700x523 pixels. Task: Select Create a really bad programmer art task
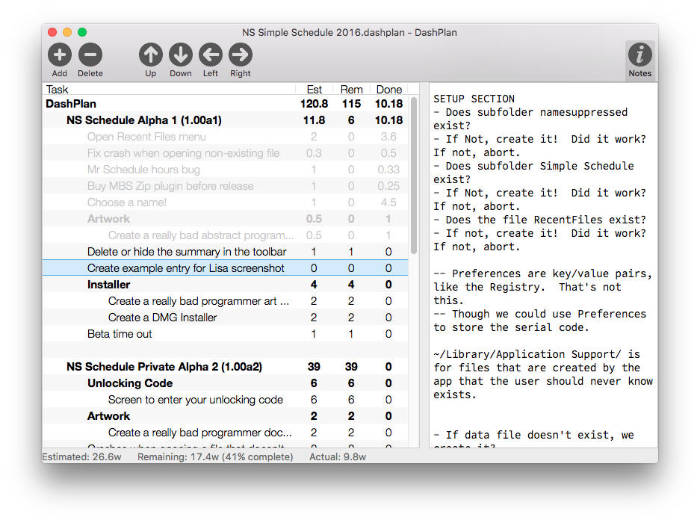[225, 301]
